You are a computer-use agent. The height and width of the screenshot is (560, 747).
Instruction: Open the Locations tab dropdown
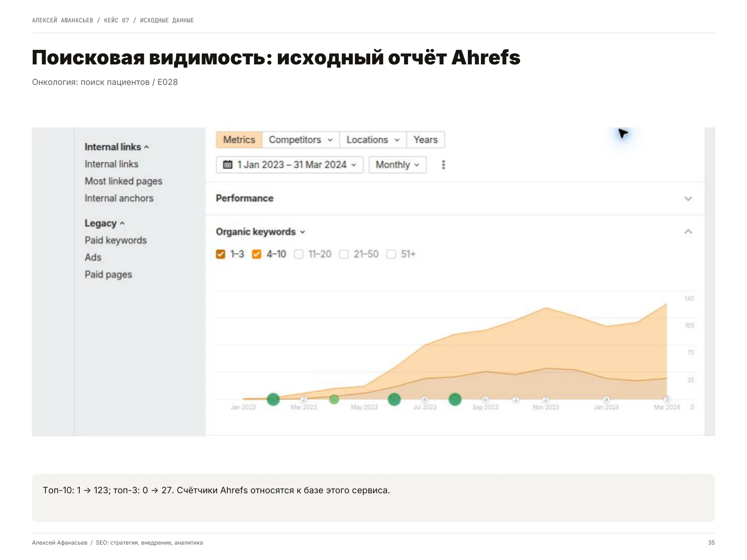(x=373, y=140)
